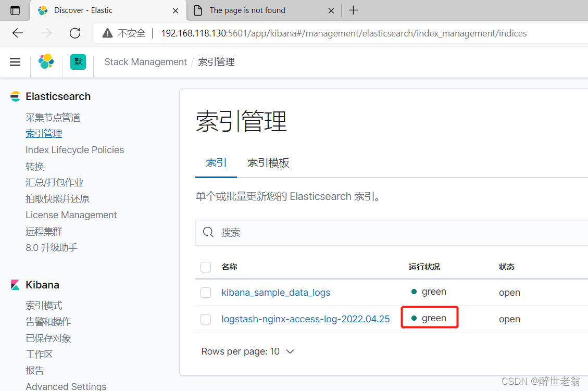Image resolution: width=588 pixels, height=391 pixels.
Task: Click the not-secure warning triangle icon
Action: pyautogui.click(x=107, y=33)
